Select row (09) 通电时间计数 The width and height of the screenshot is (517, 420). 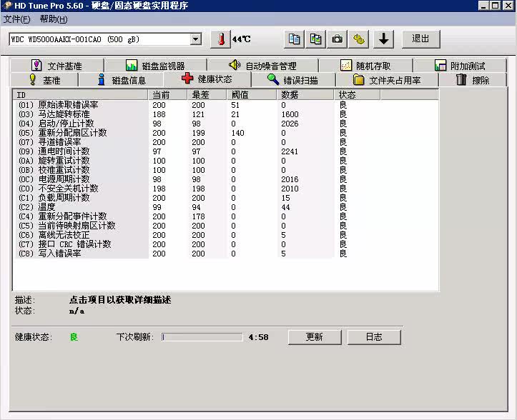point(226,151)
